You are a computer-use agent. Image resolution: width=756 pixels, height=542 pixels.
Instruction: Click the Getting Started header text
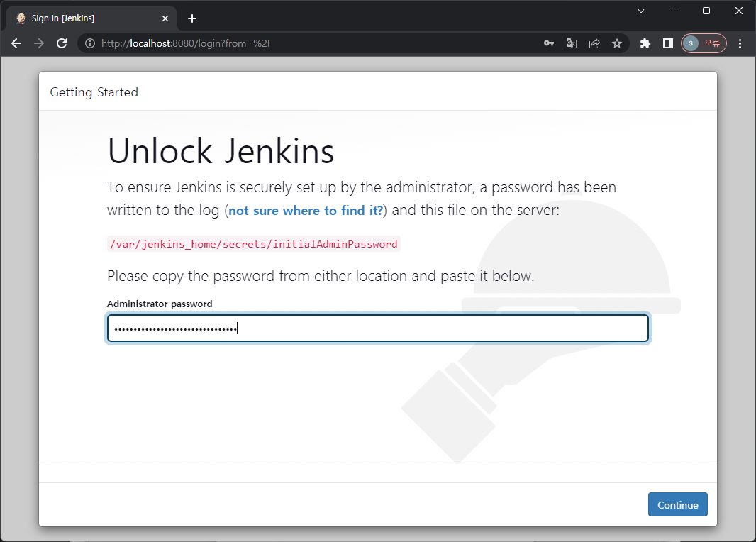(x=94, y=92)
